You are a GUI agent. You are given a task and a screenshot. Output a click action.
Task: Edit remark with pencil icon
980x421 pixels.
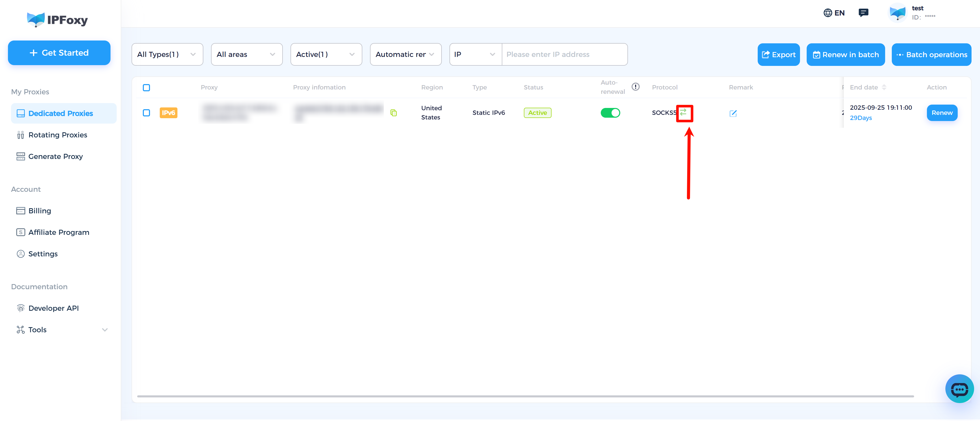coord(733,113)
